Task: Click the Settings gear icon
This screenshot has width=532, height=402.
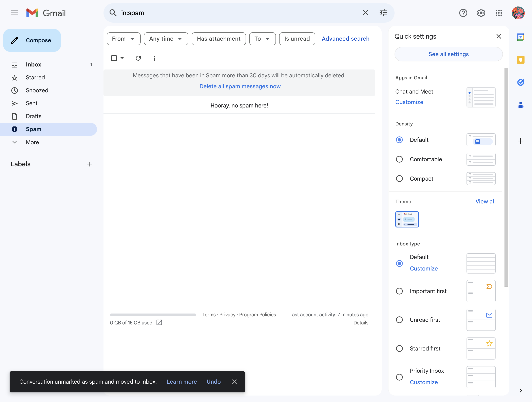Action: [x=481, y=13]
